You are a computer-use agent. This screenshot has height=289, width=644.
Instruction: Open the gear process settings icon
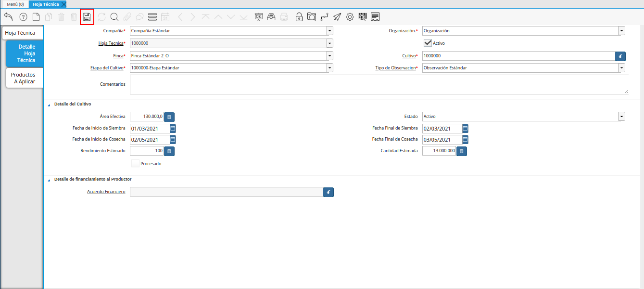[350, 17]
